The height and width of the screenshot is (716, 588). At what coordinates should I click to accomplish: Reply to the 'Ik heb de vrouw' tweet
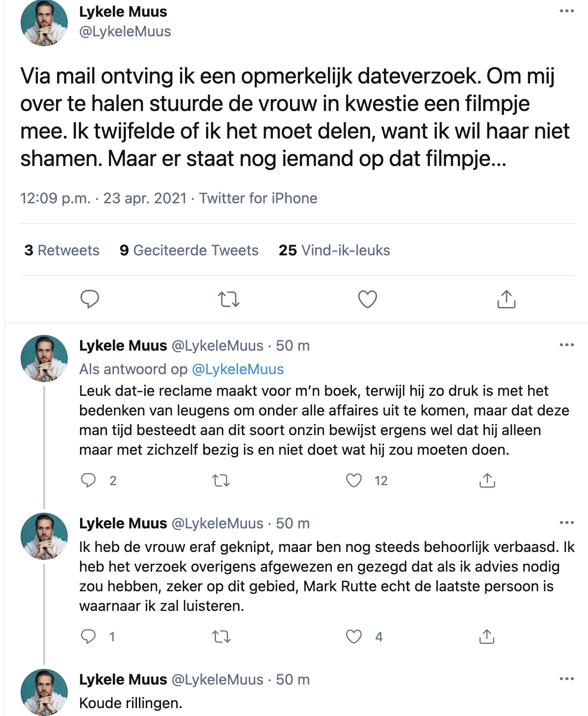coord(88,636)
